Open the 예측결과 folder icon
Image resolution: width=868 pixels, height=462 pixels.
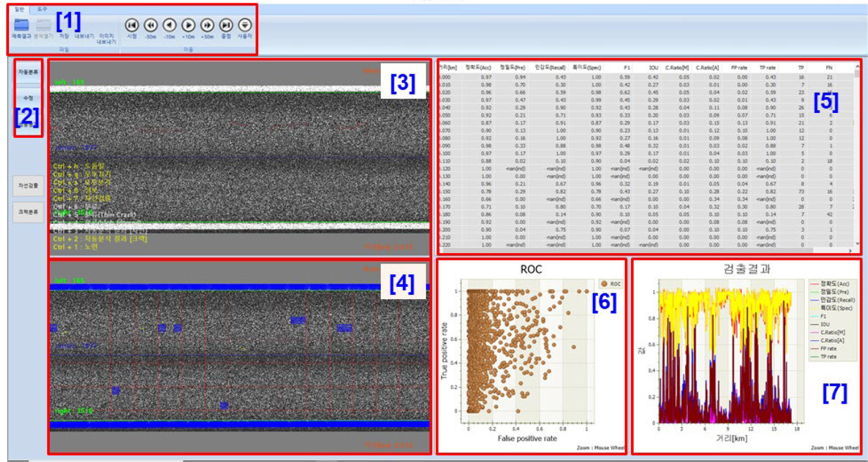tap(21, 25)
